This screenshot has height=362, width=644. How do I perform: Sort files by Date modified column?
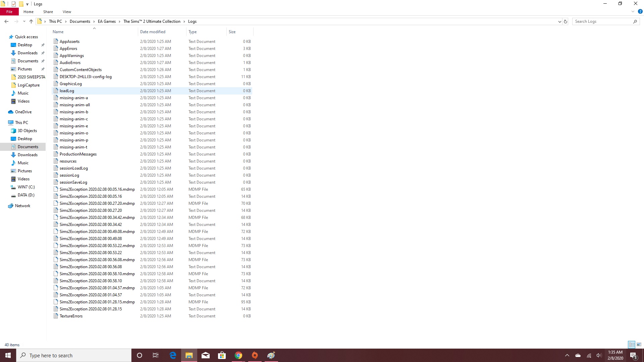click(153, 32)
